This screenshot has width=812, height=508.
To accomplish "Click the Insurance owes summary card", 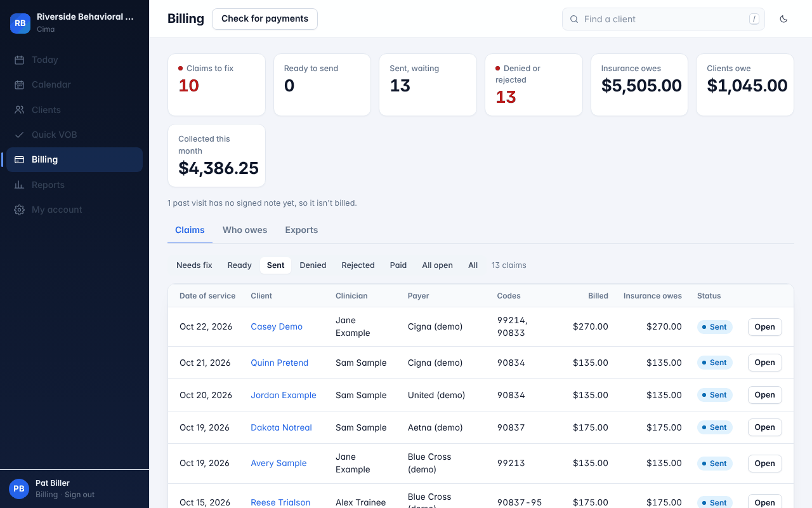I will 639,85.
